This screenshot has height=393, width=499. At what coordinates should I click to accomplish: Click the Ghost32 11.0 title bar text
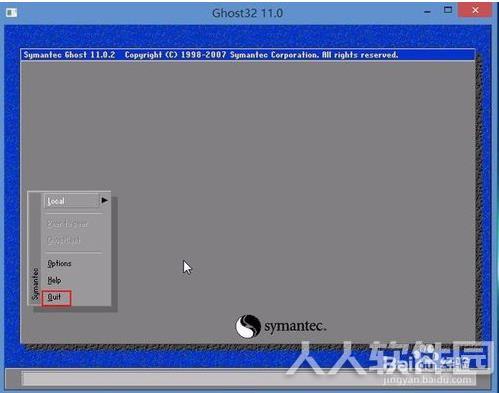click(x=248, y=13)
